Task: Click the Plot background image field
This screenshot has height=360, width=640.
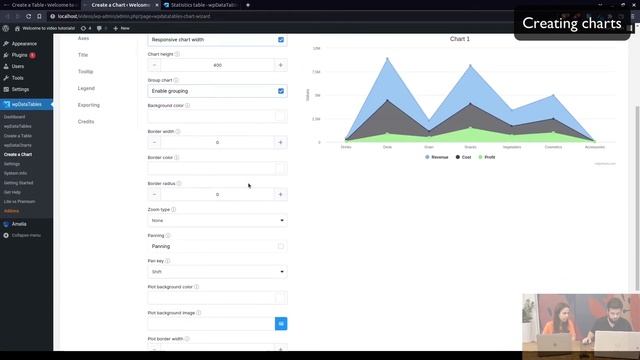Action: point(211,324)
